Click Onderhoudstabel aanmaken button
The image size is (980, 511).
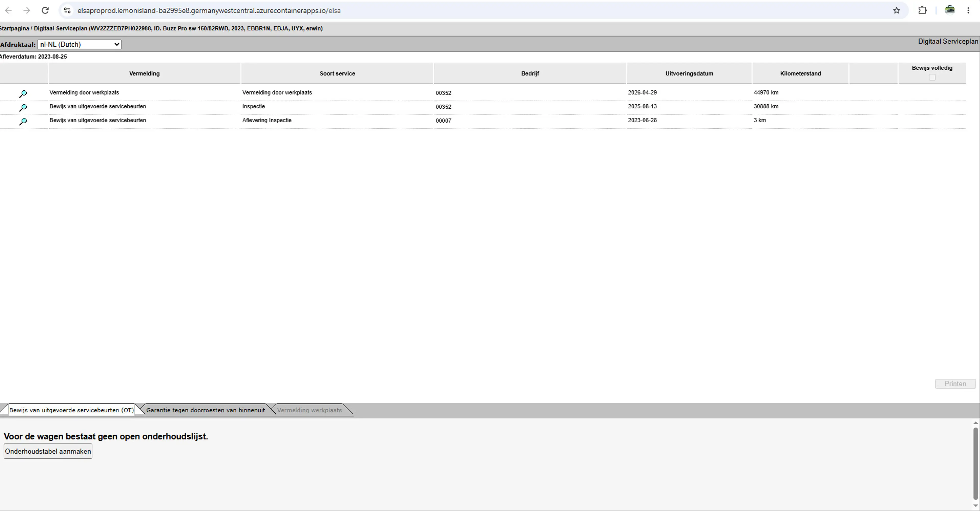click(48, 451)
